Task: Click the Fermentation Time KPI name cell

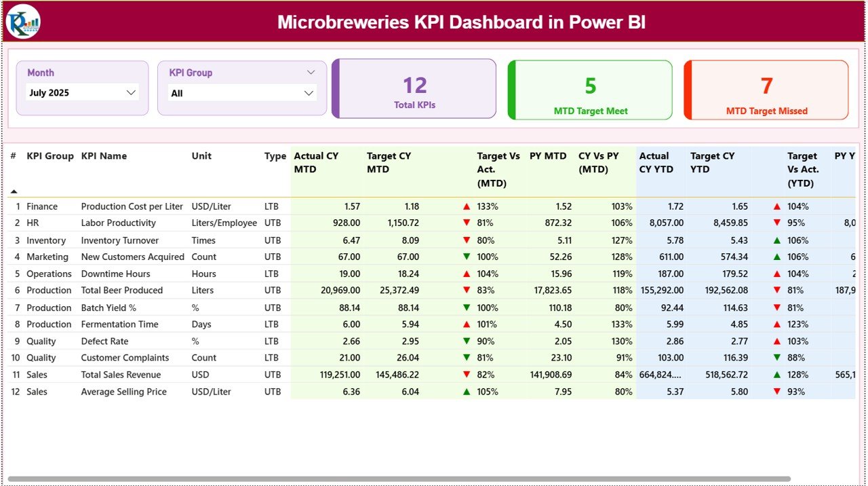Action: click(x=119, y=324)
